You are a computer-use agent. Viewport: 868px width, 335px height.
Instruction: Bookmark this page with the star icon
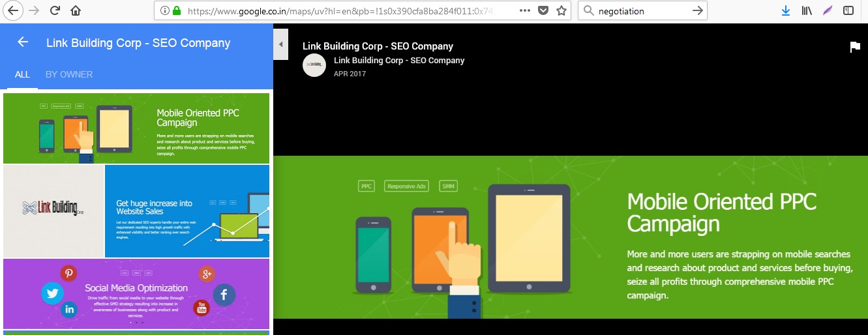click(x=561, y=10)
